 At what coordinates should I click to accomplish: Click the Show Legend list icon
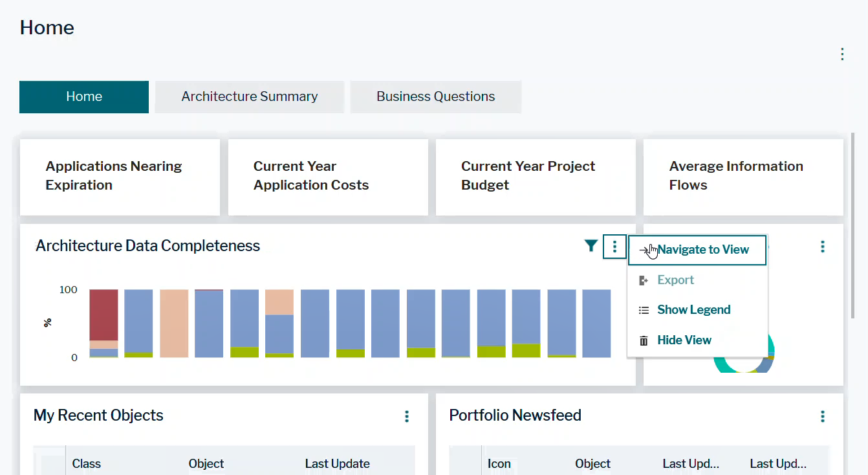(x=644, y=310)
